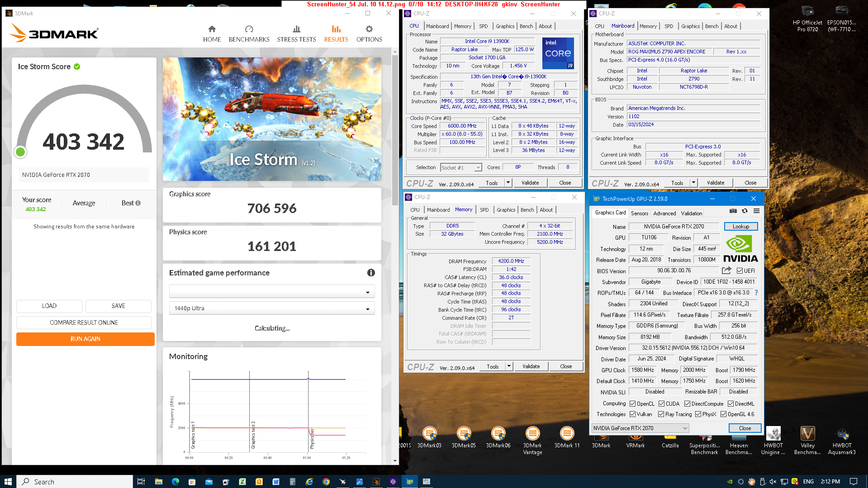Click the orange RUN AGAIN button
Image resolution: width=868 pixels, height=488 pixels.
pyautogui.click(x=85, y=339)
